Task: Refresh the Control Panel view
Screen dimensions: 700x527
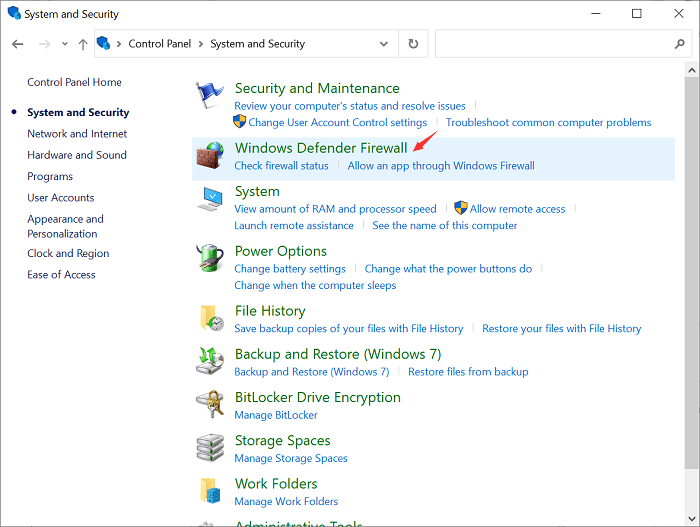Action: tap(413, 44)
